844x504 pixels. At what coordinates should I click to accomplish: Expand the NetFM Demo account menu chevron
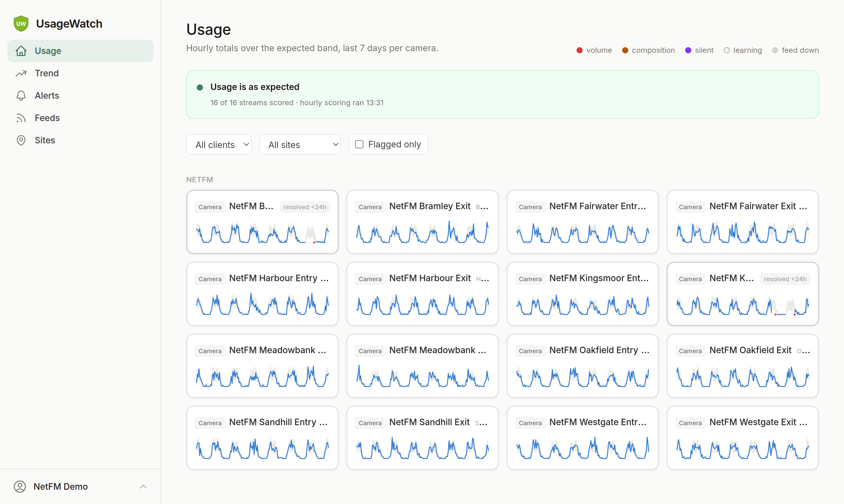click(143, 487)
